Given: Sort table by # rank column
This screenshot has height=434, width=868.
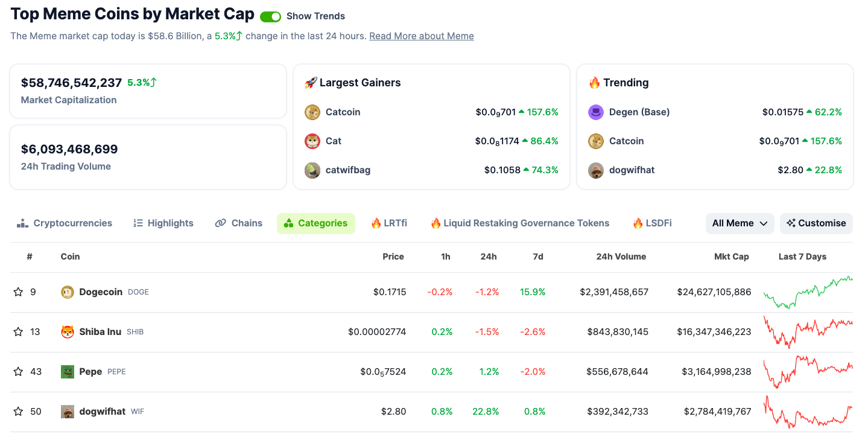Looking at the screenshot, I should (30, 257).
